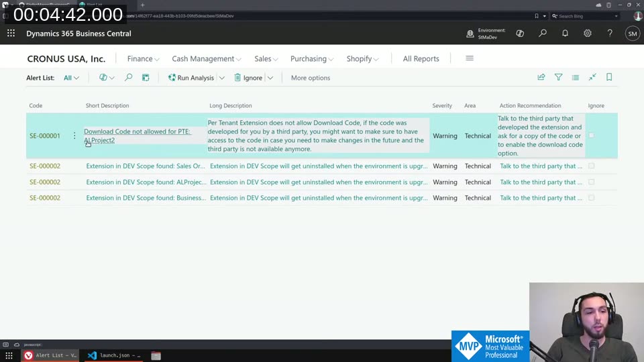Expand the All views dropdown
The height and width of the screenshot is (362, 644).
[71, 78]
